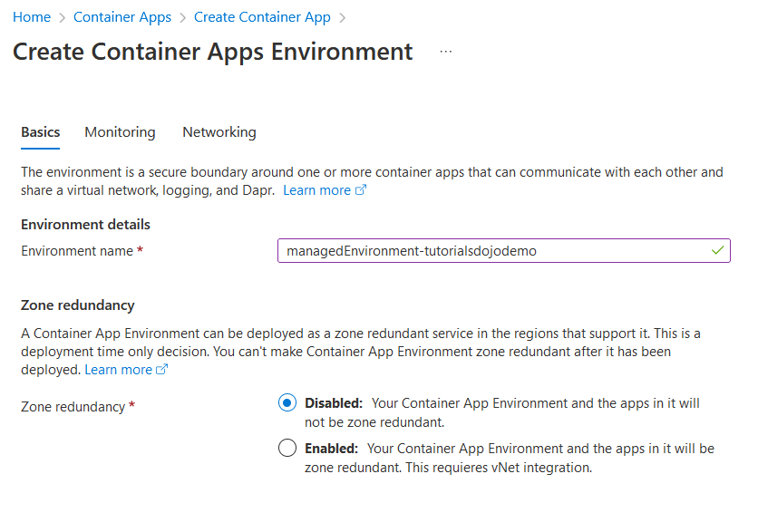
Task: Focus the Environment name text field
Action: [x=490, y=251]
